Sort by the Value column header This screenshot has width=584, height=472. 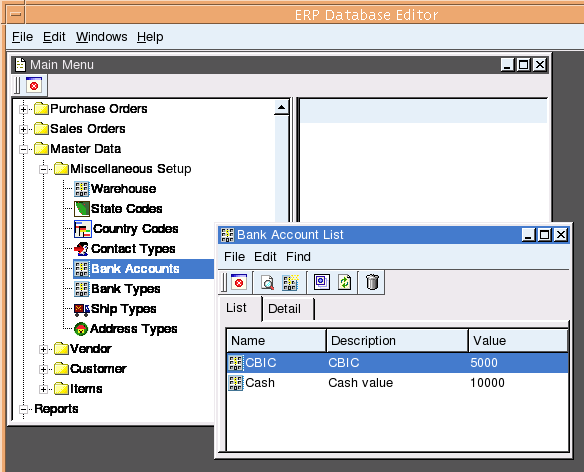(518, 340)
